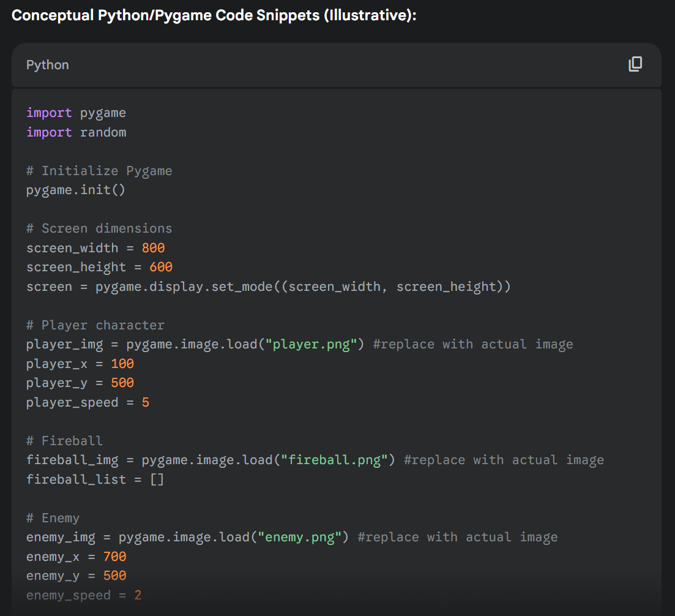Click the Initialize Pygame comment
The image size is (675, 616).
point(99,171)
